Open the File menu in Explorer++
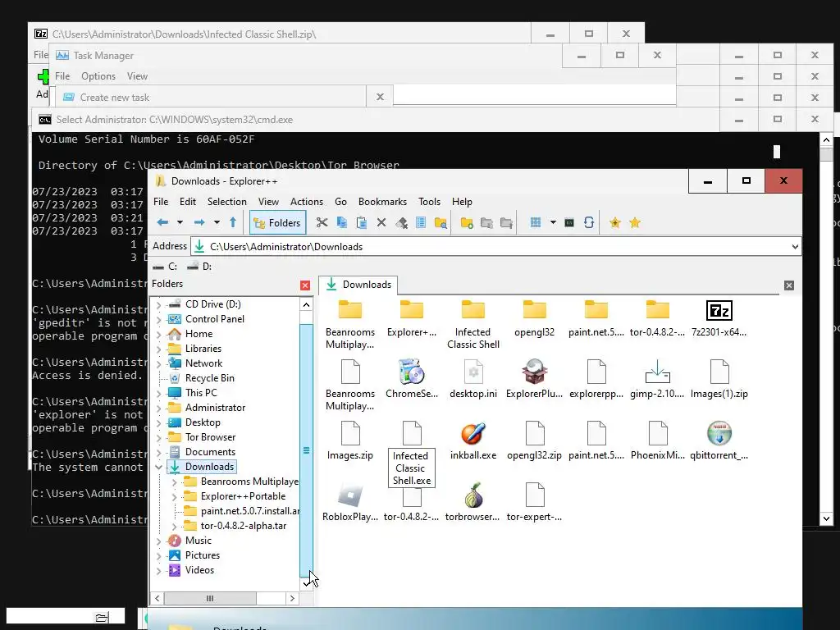Image resolution: width=840 pixels, height=630 pixels. click(x=161, y=202)
